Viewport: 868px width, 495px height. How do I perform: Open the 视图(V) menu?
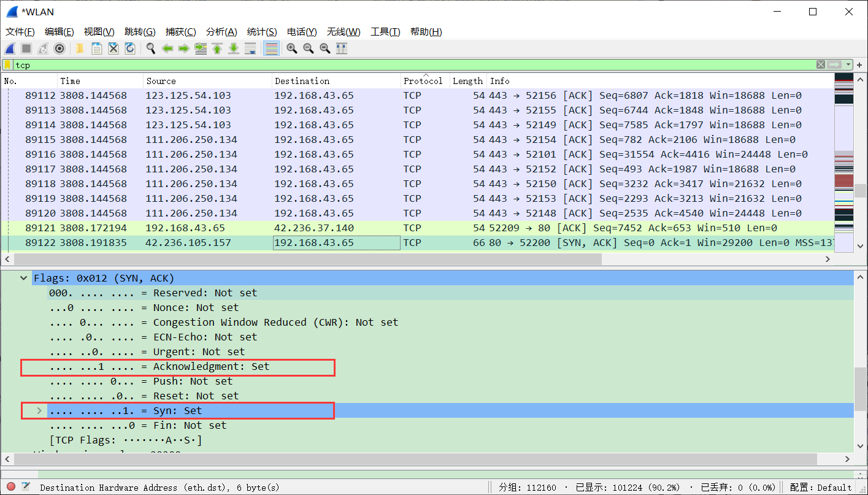[99, 32]
